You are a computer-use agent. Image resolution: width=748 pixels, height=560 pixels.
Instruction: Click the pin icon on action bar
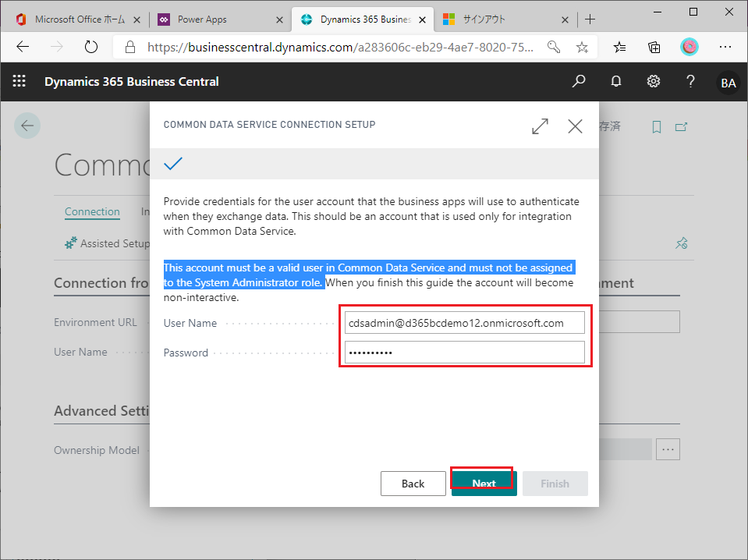[682, 243]
